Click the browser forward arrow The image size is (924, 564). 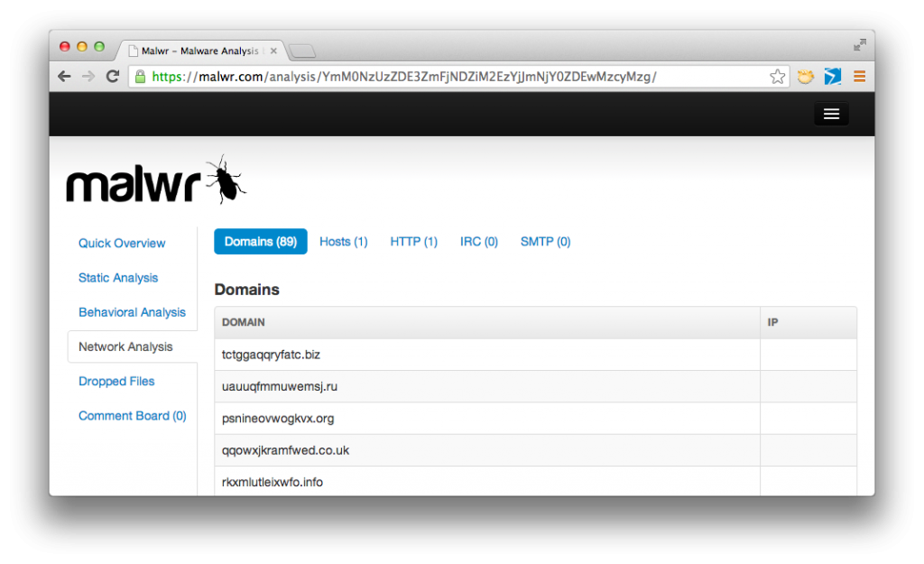[x=88, y=76]
